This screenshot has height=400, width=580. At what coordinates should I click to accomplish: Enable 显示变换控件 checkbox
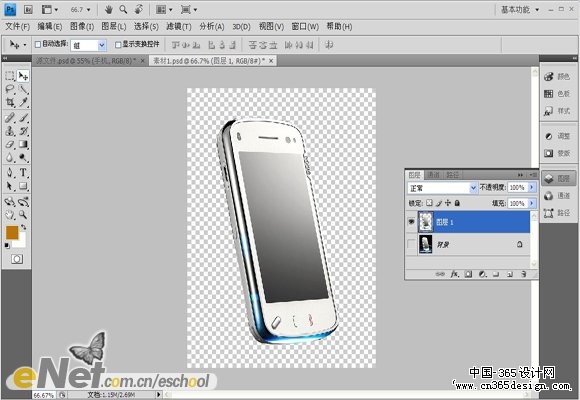pos(118,45)
